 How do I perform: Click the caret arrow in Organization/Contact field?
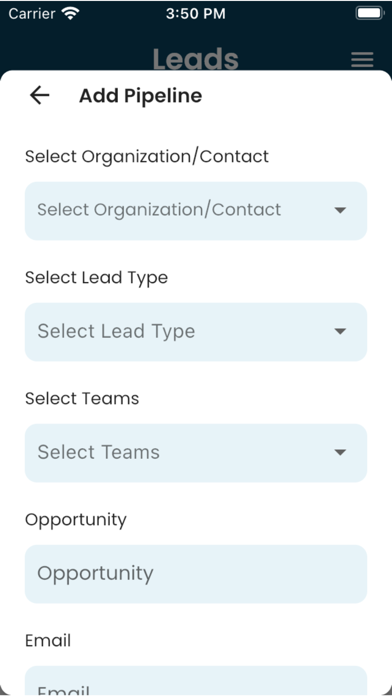[x=340, y=210]
